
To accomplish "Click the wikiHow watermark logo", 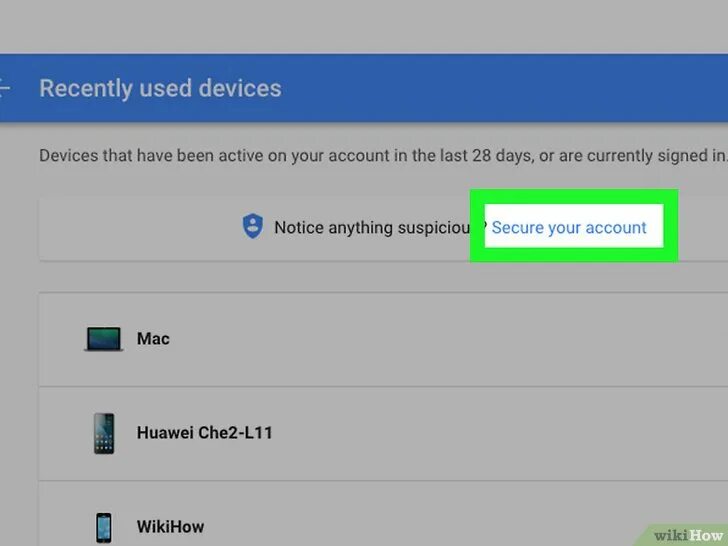I will click(688, 535).
